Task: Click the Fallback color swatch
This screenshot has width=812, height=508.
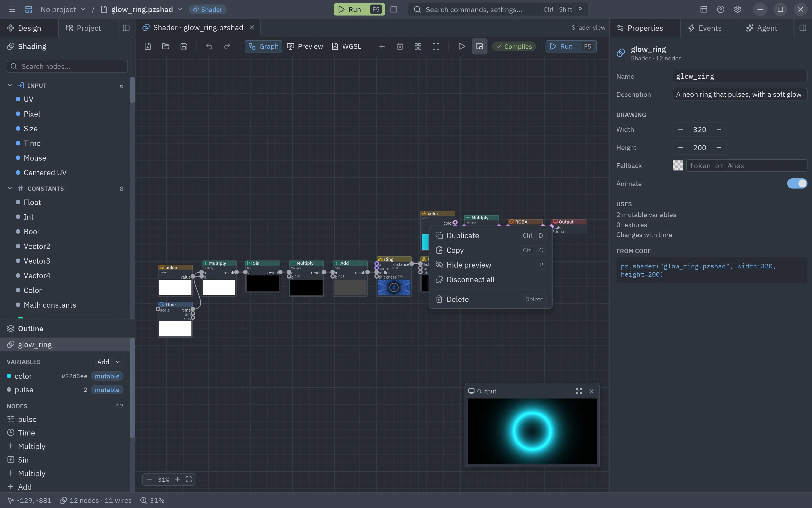Action: click(x=678, y=165)
